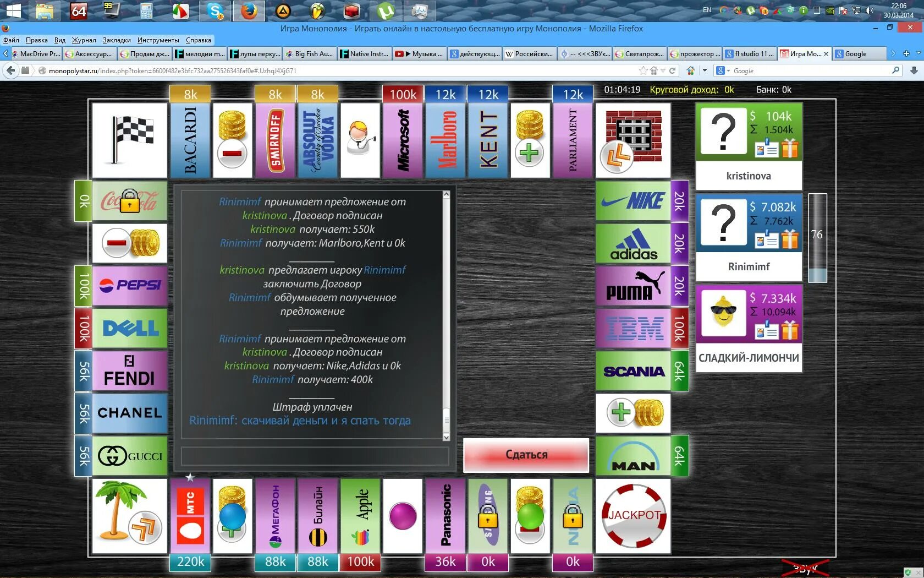Screen dimensions: 924x578
Task: Click the jail corner square
Action: tap(633, 140)
